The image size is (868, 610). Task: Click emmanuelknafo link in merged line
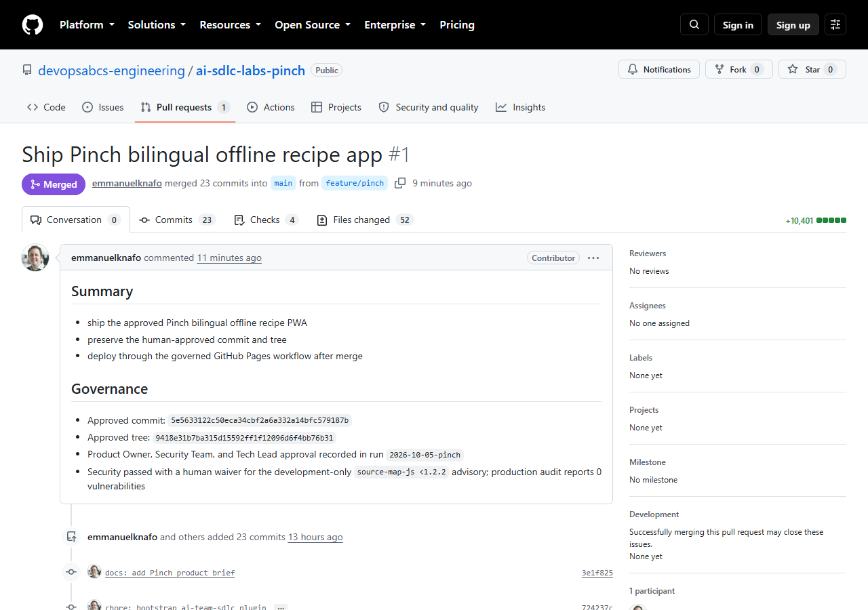tap(127, 183)
